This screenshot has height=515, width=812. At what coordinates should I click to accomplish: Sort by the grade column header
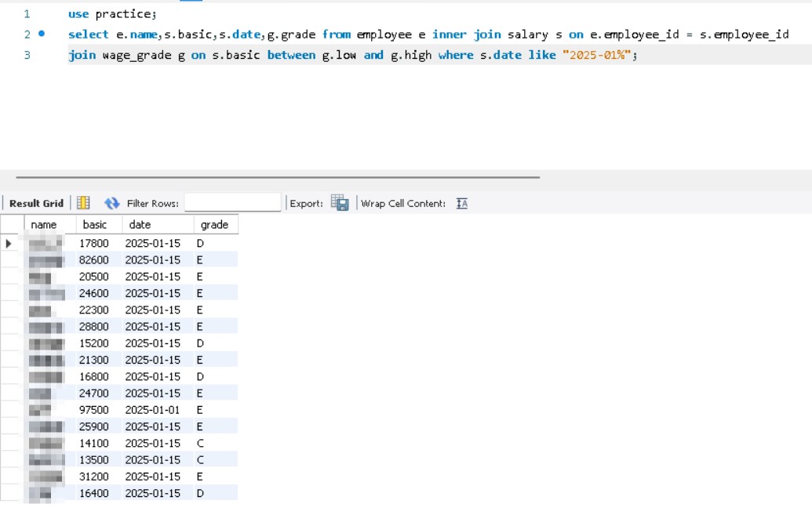point(214,225)
